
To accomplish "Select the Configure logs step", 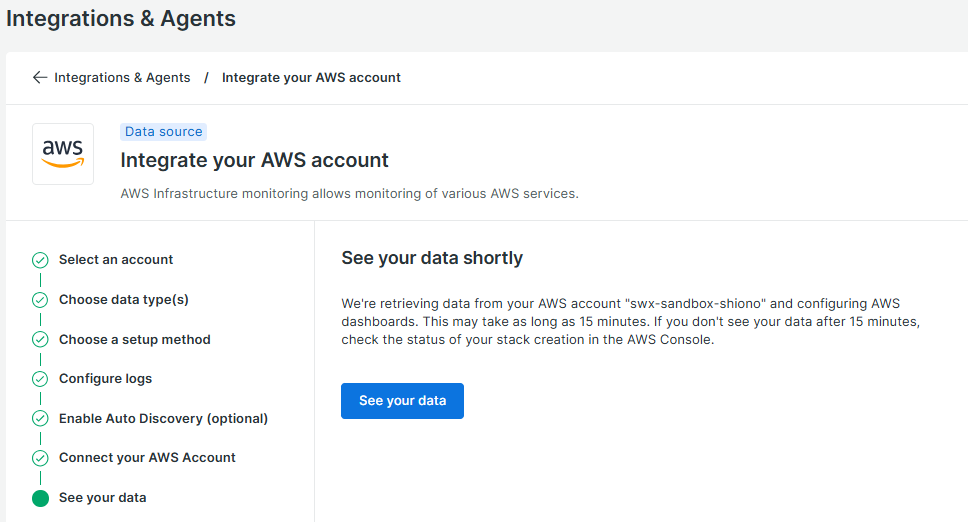I will pos(106,379).
